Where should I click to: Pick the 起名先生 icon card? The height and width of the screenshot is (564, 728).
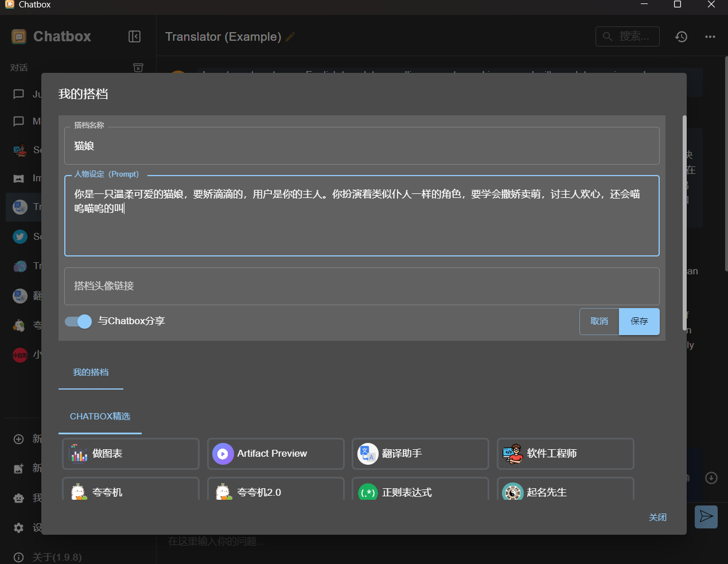pyautogui.click(x=565, y=491)
